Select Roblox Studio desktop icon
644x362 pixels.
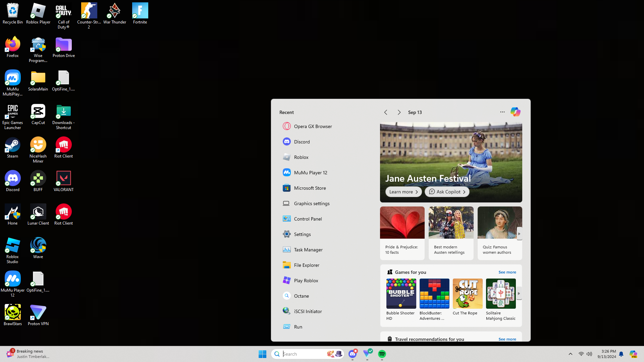13,251
